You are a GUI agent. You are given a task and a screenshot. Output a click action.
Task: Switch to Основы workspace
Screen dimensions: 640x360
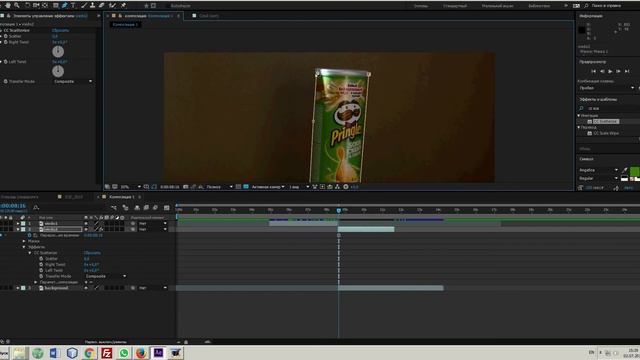tap(421, 6)
